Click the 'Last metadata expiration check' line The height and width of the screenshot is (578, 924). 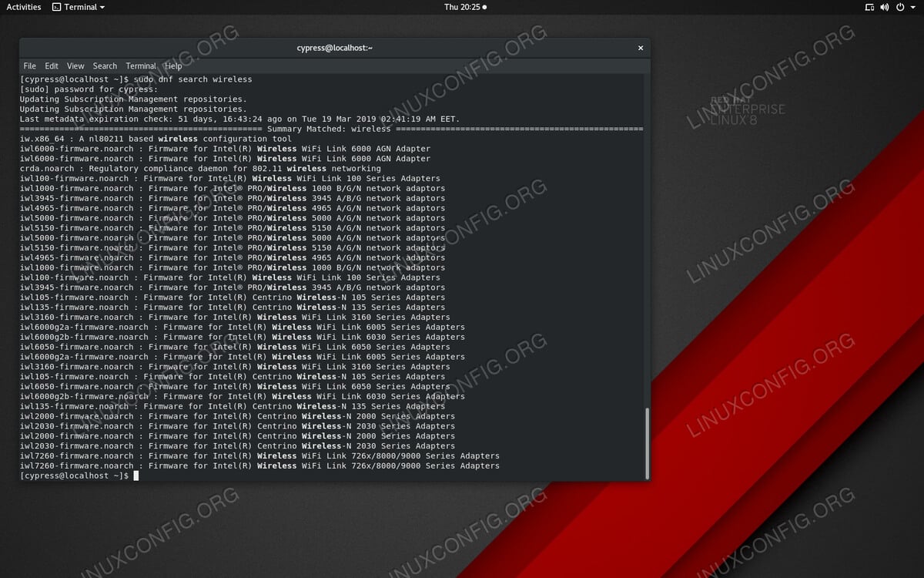point(239,119)
